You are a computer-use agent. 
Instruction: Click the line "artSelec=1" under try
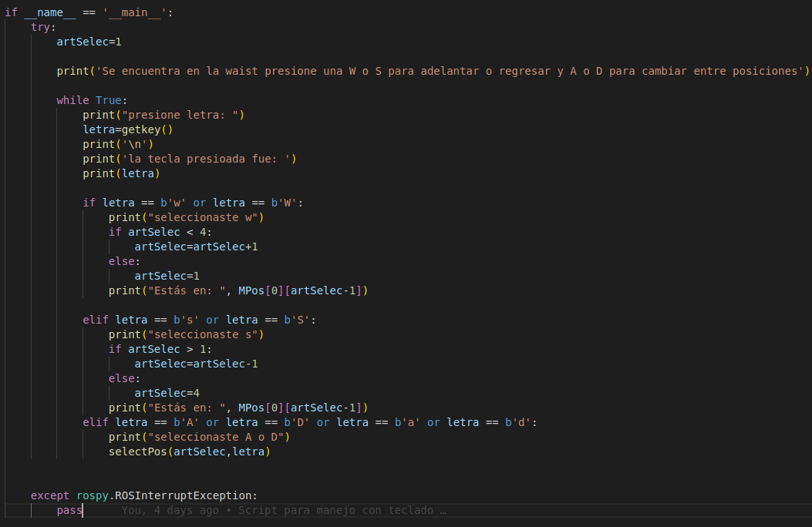[x=89, y=42]
